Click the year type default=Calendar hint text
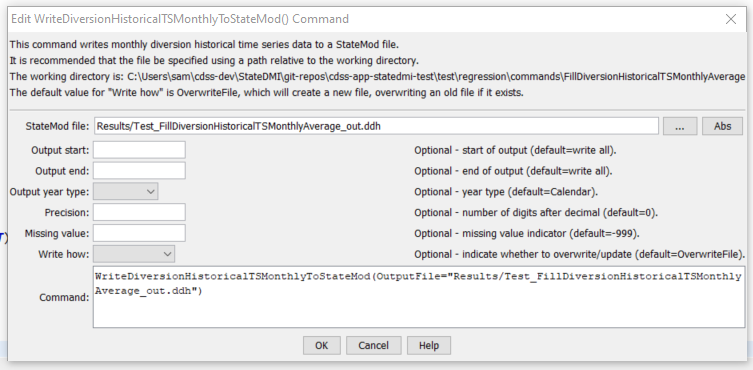753x370 pixels. coord(506,192)
